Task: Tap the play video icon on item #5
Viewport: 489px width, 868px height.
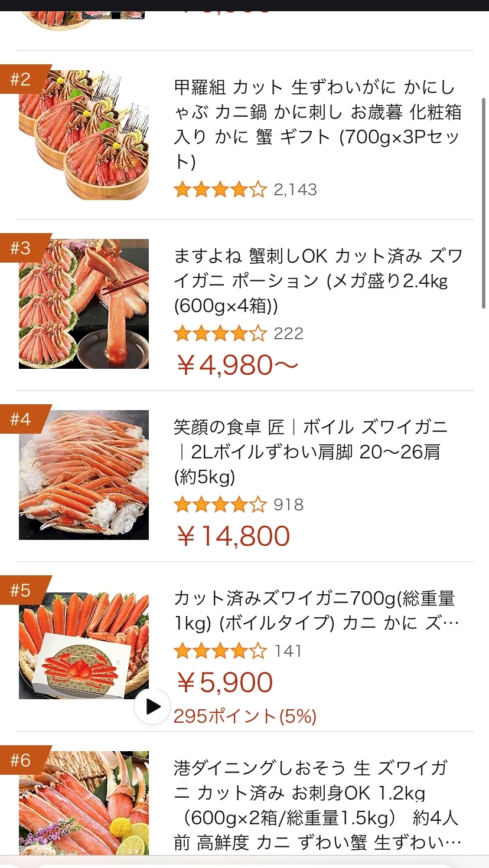Action: 153,706
